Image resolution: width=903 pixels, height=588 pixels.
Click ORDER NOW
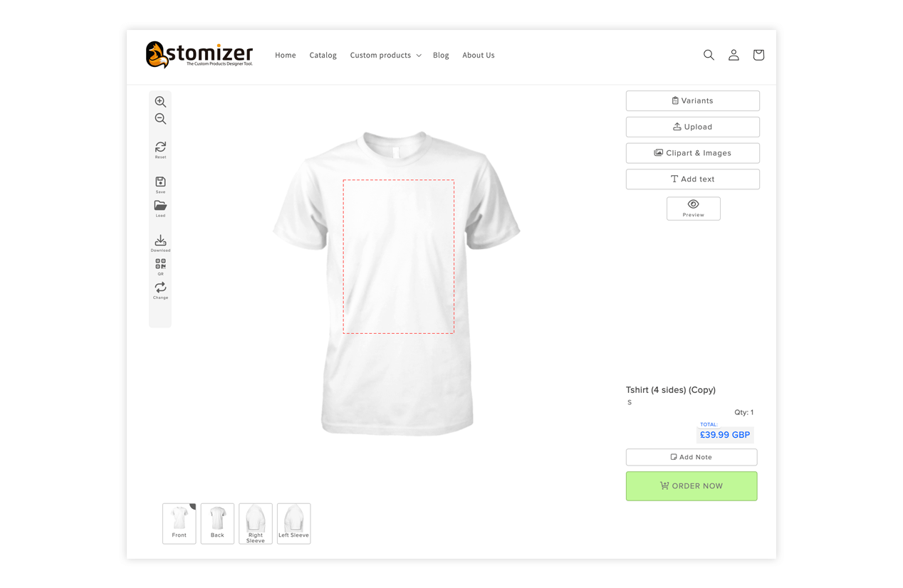[691, 486]
